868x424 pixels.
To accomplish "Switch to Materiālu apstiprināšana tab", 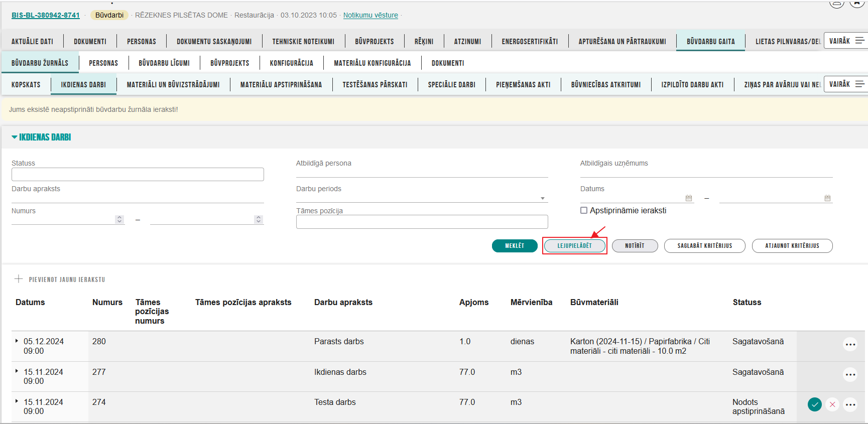I will pos(281,84).
